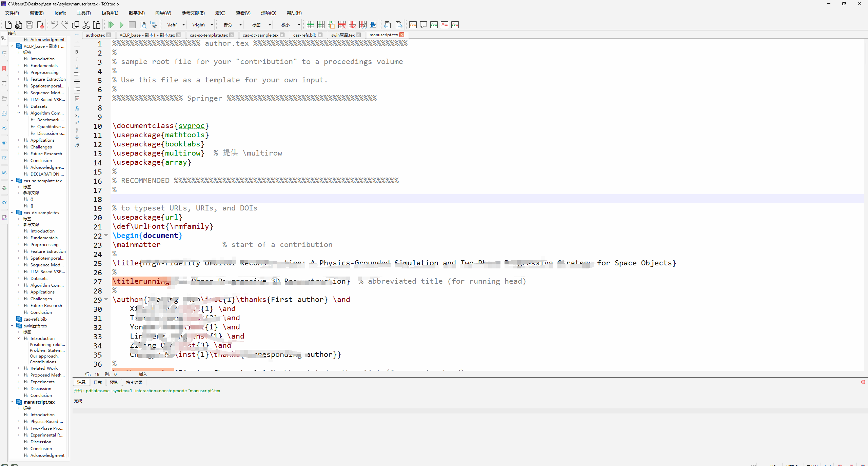Click the first table grid icon in toolbar
Viewport: 868px width, 466px height.
pos(310,25)
